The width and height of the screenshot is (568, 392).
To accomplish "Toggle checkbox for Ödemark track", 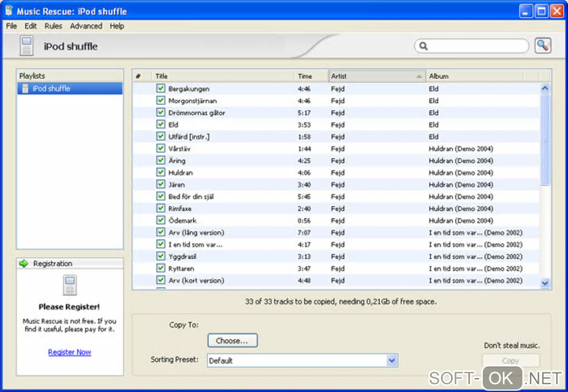I will click(161, 220).
